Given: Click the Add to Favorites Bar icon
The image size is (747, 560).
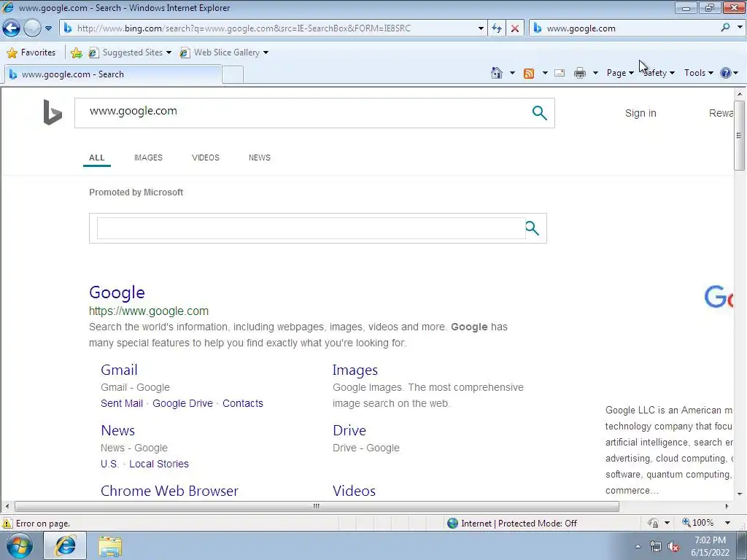Looking at the screenshot, I should click(x=76, y=52).
